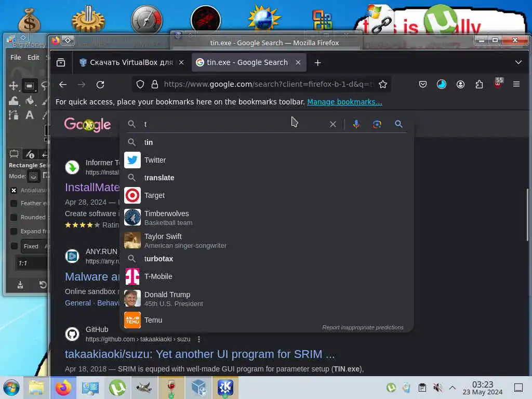Image resolution: width=532 pixels, height=399 pixels.
Task: Open the KDE application from the taskbar
Action: pos(225,388)
